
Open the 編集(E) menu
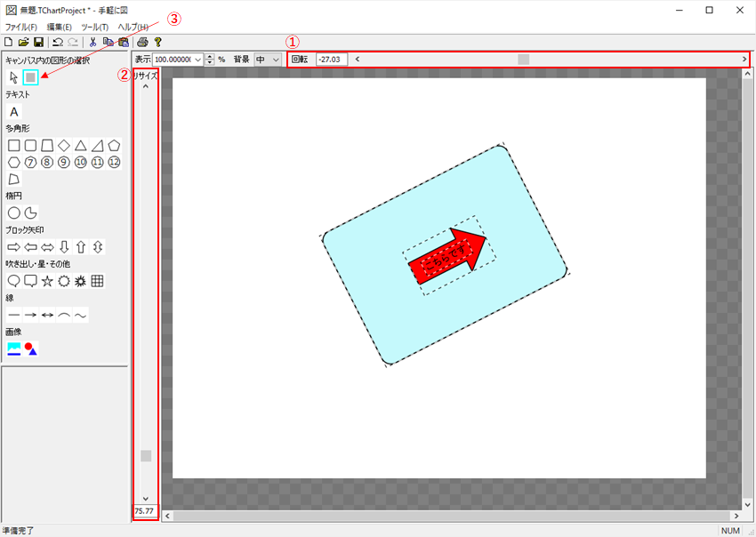[60, 27]
